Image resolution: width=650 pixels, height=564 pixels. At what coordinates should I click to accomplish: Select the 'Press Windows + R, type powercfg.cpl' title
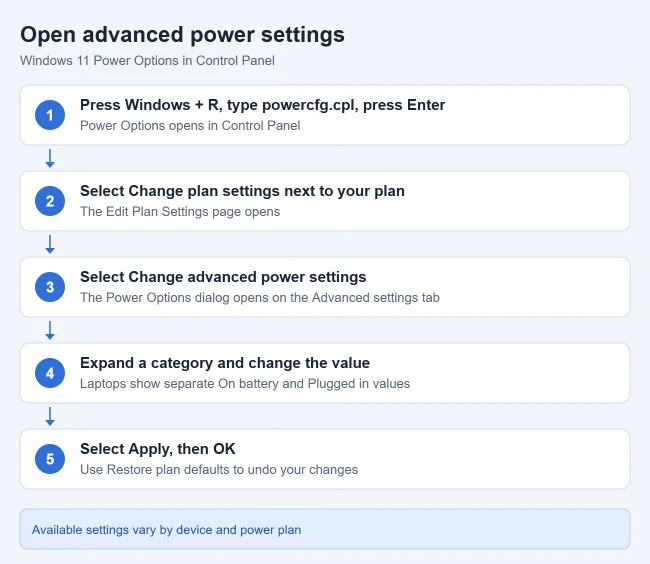(x=262, y=105)
